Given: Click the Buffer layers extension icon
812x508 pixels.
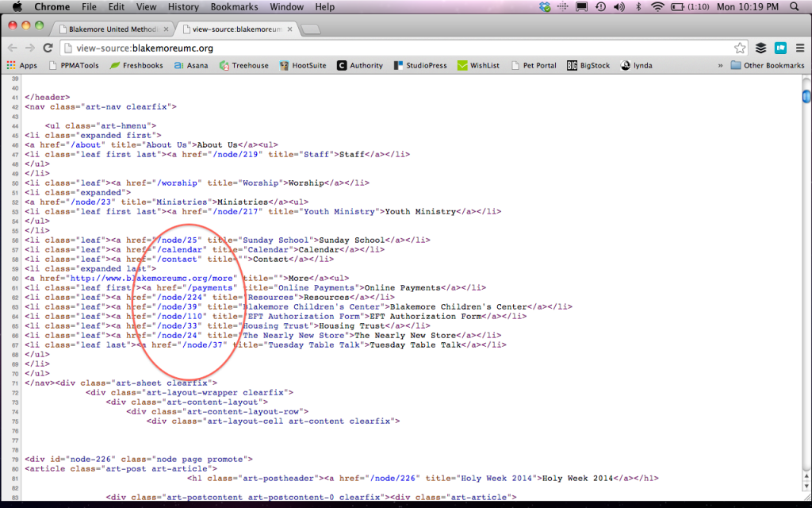Looking at the screenshot, I should point(760,48).
